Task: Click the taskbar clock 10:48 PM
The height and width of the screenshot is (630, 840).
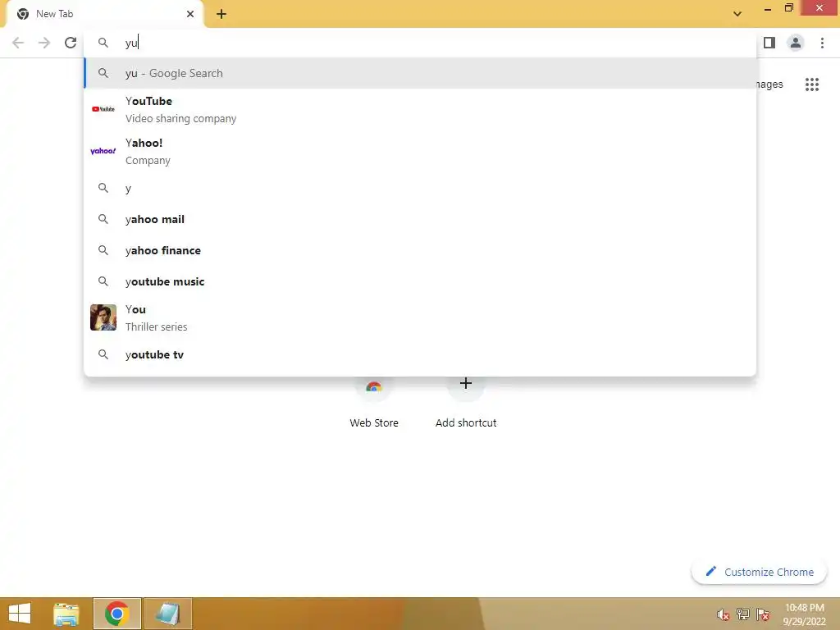Action: 804,614
